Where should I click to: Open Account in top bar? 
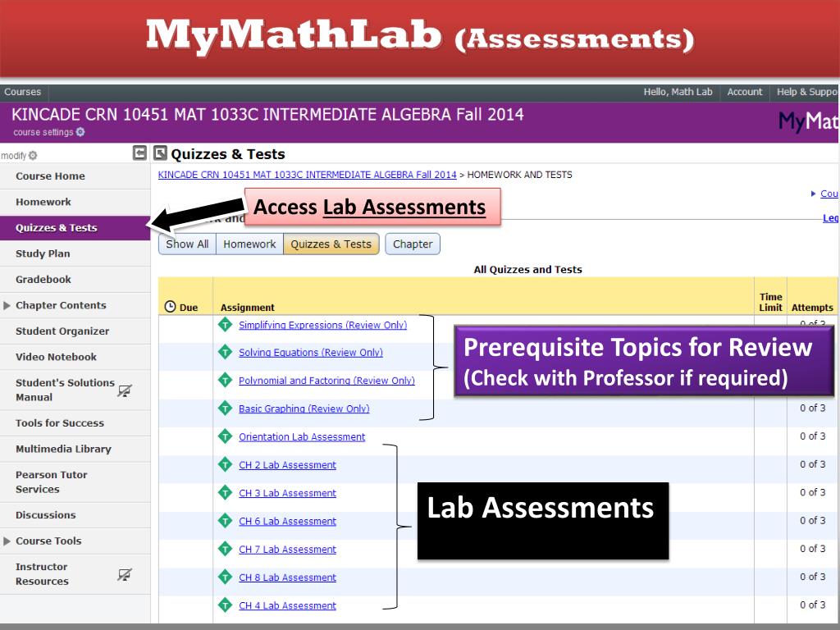(745, 92)
